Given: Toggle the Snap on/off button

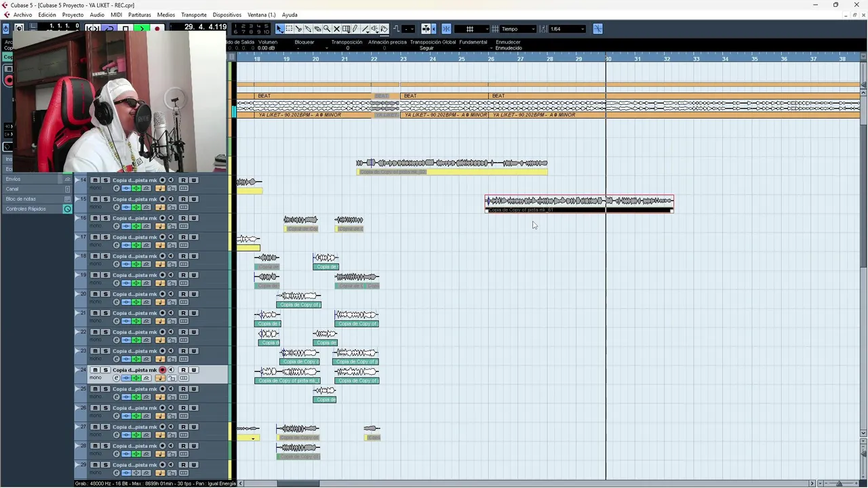Looking at the screenshot, I should click(446, 28).
